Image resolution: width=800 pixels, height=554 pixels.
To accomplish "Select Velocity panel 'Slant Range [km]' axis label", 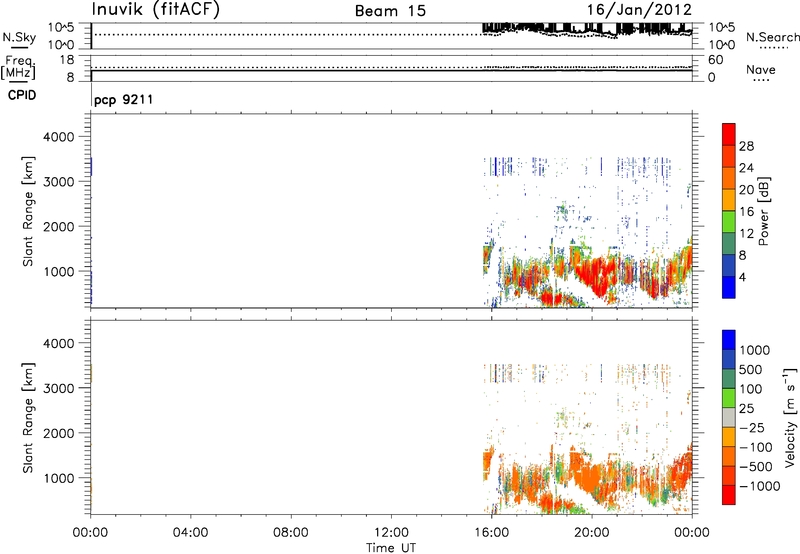I will tap(28, 418).
